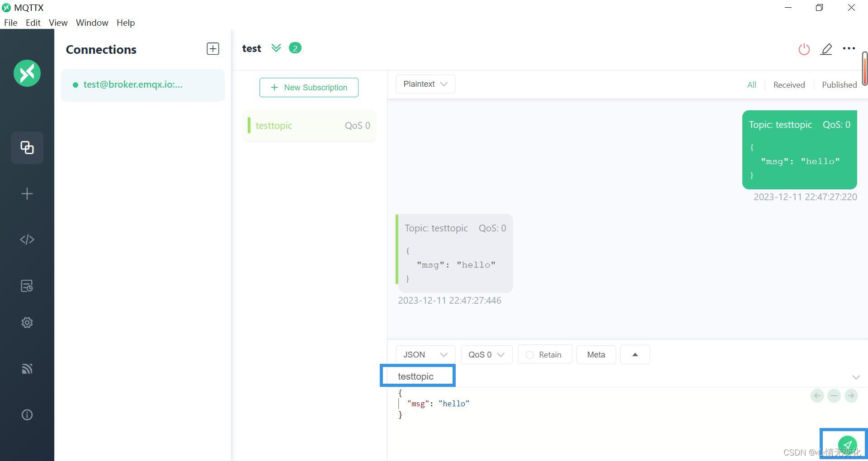Filter to Published messages
The height and width of the screenshot is (461, 868).
[x=839, y=85]
